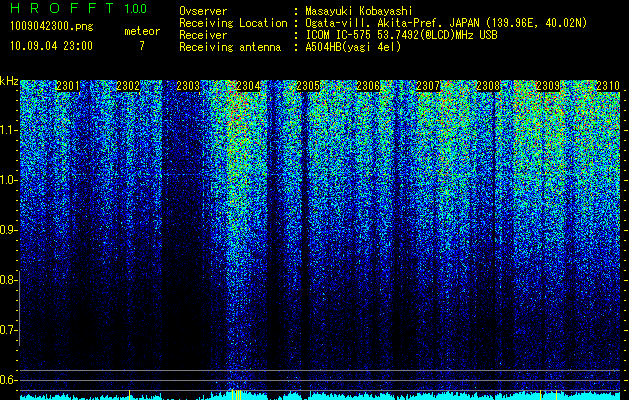Viewport: 629px width, 400px height.
Task: Click the Receiving antenna label
Action: [230, 47]
